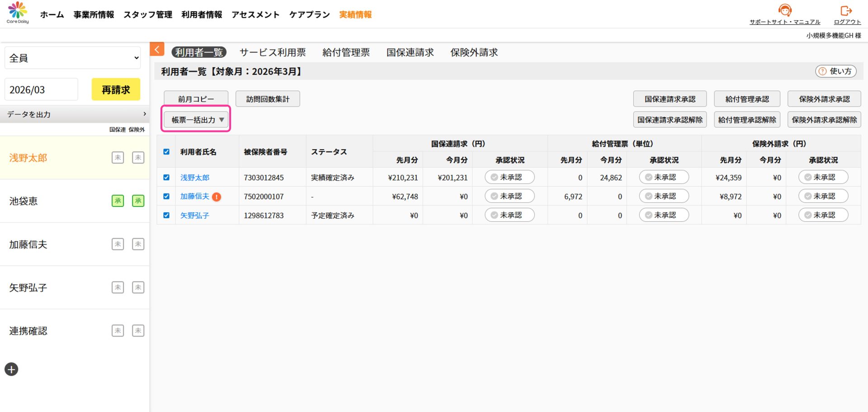Expand the 帳票一括出力 dropdown
This screenshot has height=412, width=868.
tap(196, 120)
